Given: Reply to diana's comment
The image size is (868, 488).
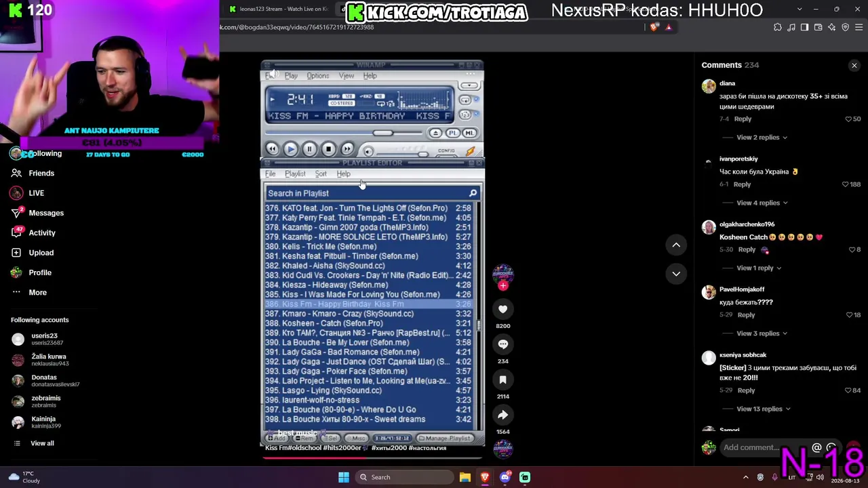Looking at the screenshot, I should [743, 119].
